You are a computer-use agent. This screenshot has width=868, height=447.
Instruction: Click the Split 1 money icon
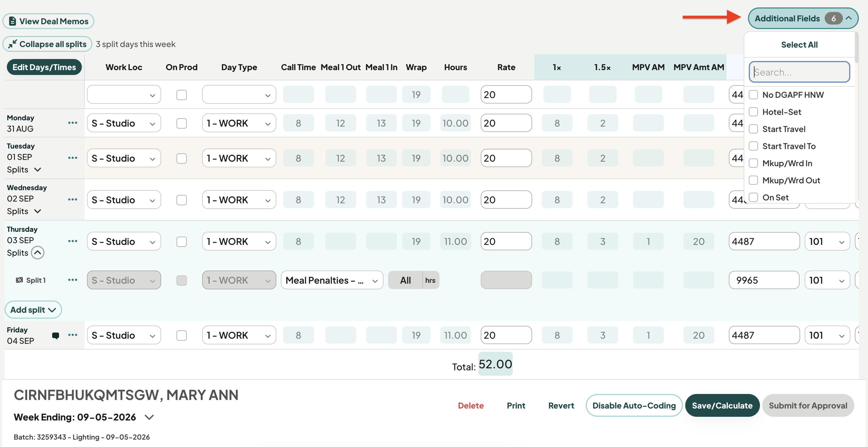[x=20, y=280]
